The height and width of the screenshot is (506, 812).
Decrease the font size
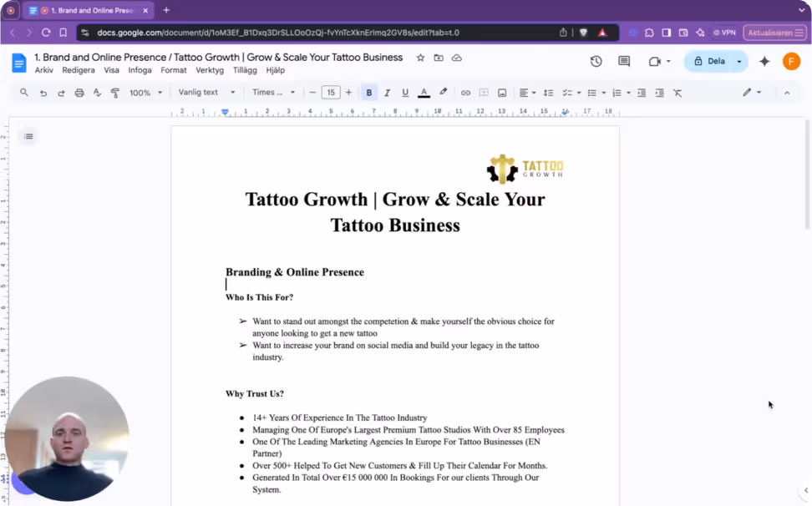(x=312, y=94)
